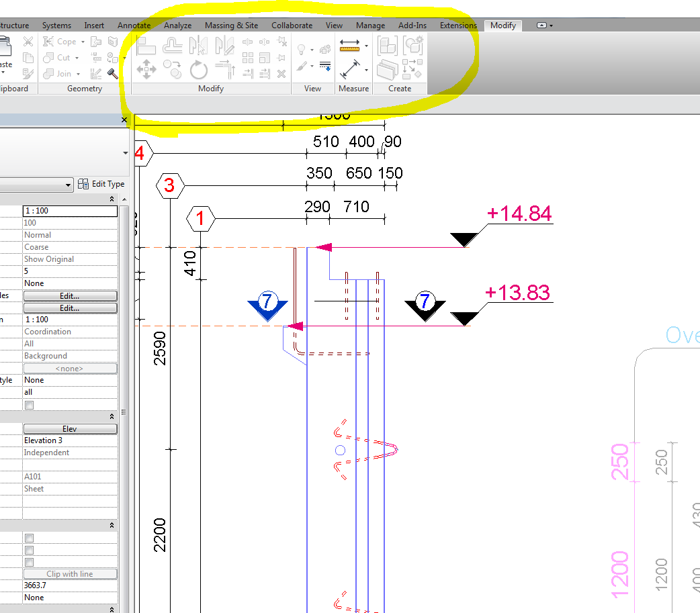This screenshot has width=700, height=613.
Task: Select the Pin tool
Action: click(281, 58)
